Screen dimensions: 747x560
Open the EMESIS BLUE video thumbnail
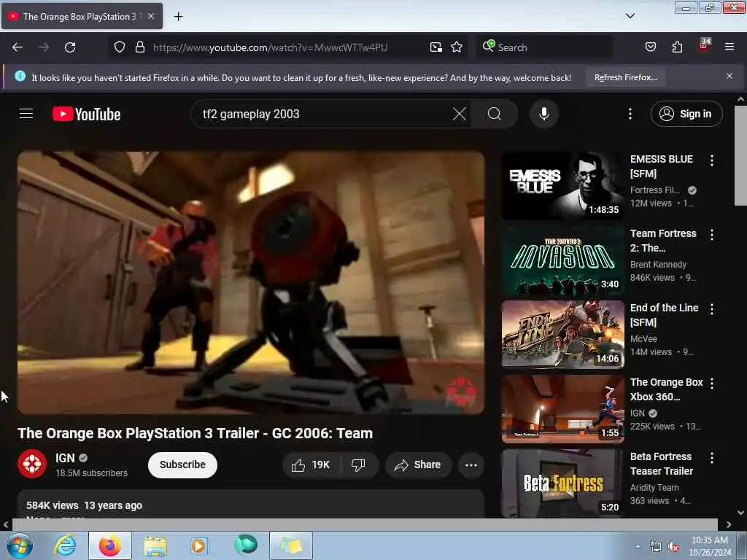pos(563,185)
